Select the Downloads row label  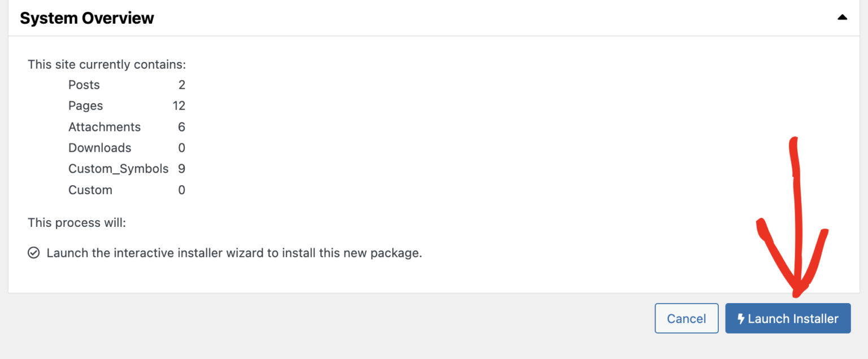tap(99, 148)
